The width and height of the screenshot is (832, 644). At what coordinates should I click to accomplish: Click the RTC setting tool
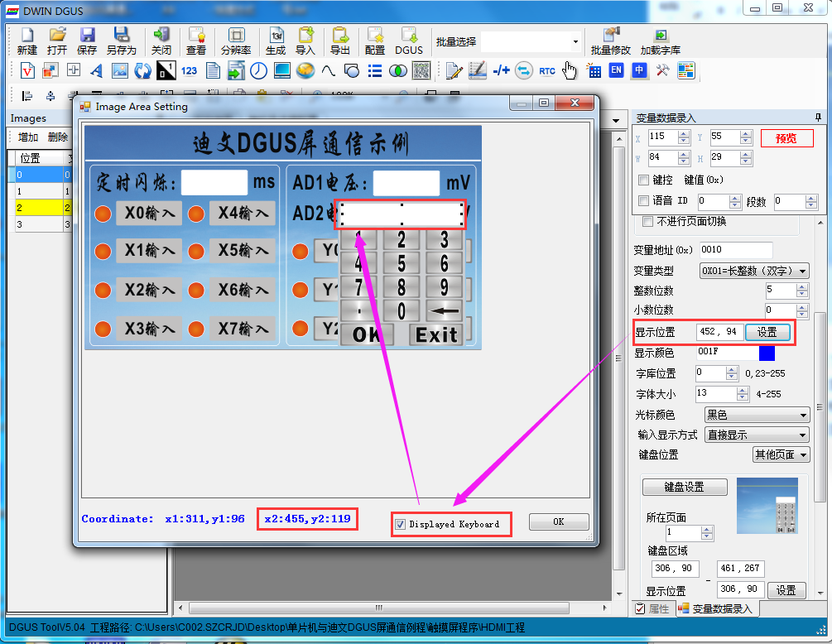pyautogui.click(x=547, y=70)
